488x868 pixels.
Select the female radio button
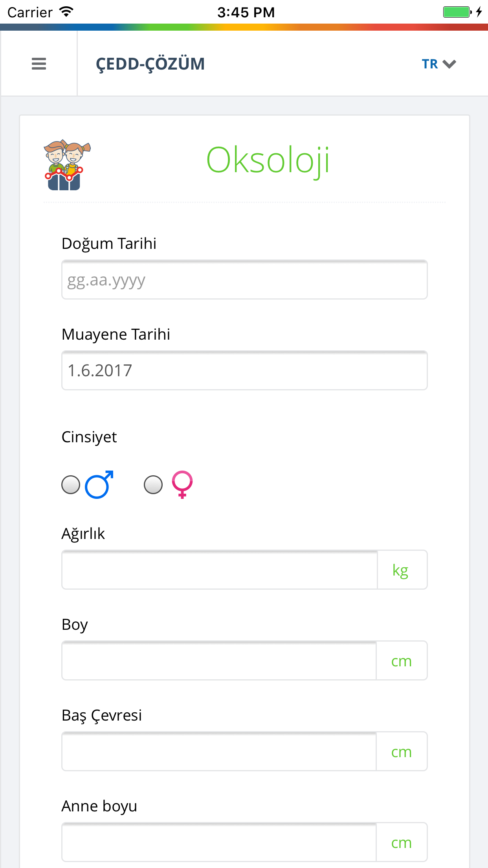(153, 485)
